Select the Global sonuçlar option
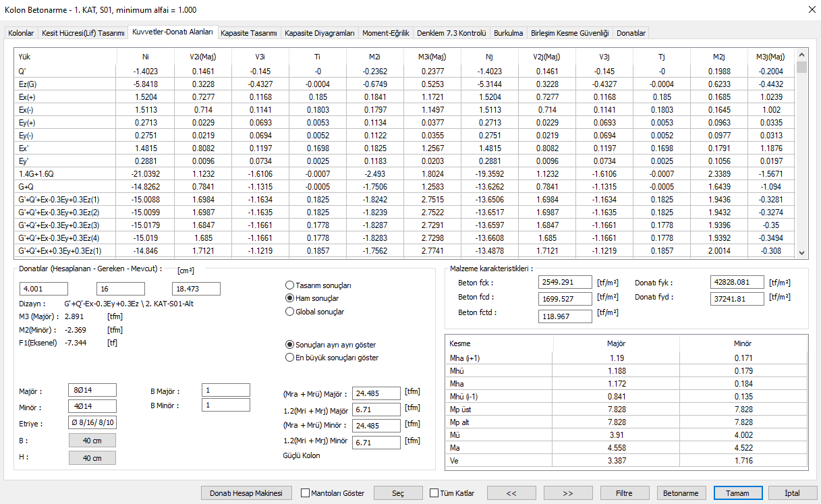The image size is (821, 504). [291, 312]
